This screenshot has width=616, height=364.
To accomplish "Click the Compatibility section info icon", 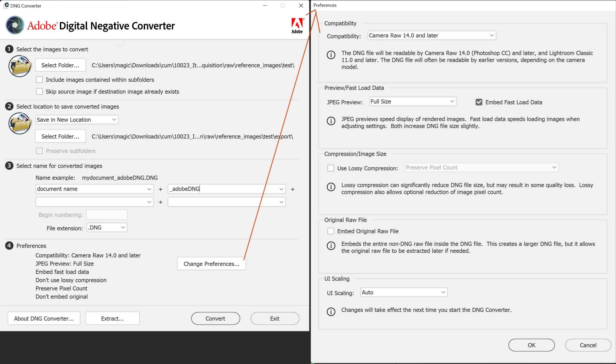I will tap(331, 55).
